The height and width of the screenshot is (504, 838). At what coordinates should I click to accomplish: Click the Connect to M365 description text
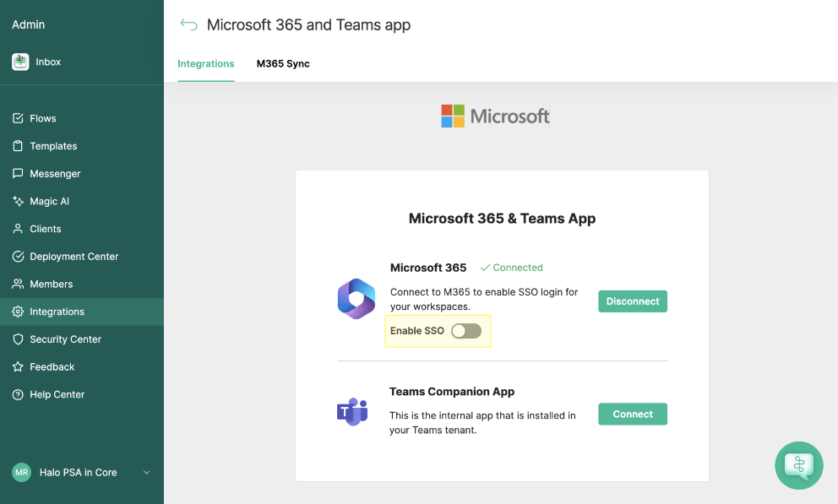tap(484, 299)
